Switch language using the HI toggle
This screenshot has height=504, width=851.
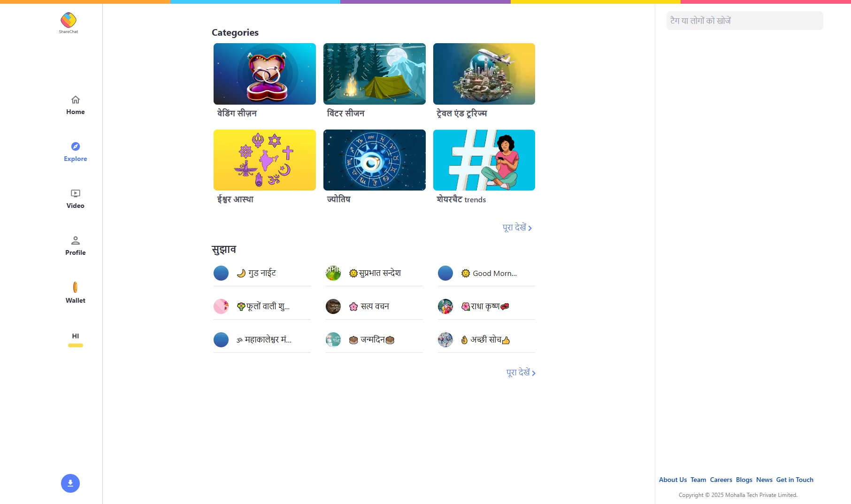click(75, 336)
